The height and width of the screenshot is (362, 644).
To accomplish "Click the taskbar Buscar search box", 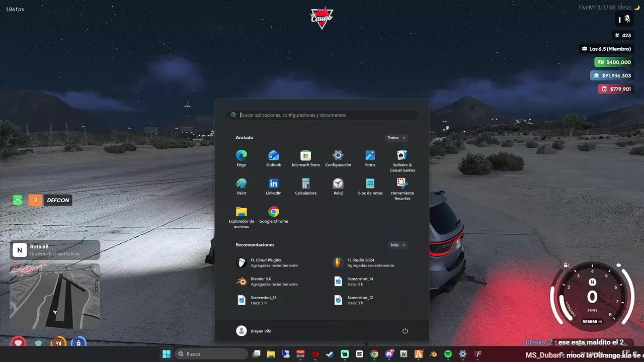I will coord(210,354).
